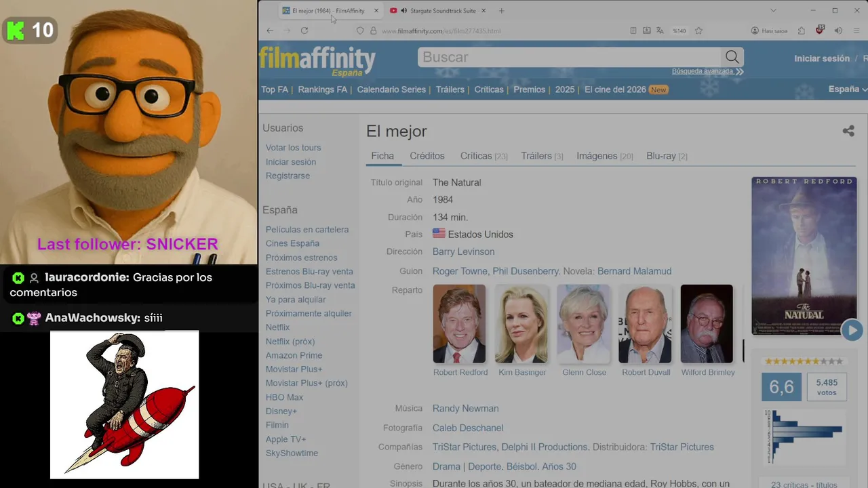Viewport: 868px width, 488px height.
Task: Open SkyShowtime sidebar link
Action: click(x=292, y=453)
